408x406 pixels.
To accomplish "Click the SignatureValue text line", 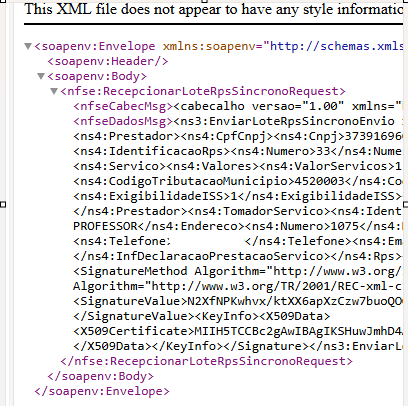I will tap(238, 301).
